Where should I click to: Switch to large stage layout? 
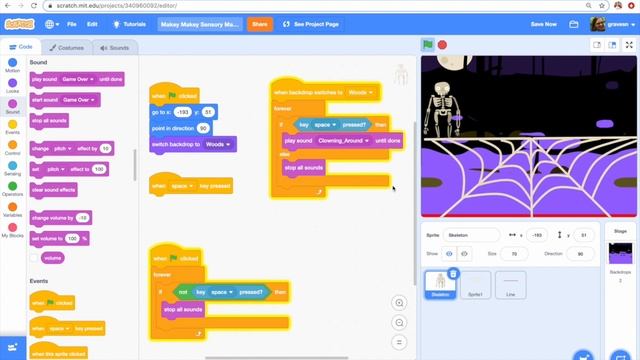click(612, 45)
